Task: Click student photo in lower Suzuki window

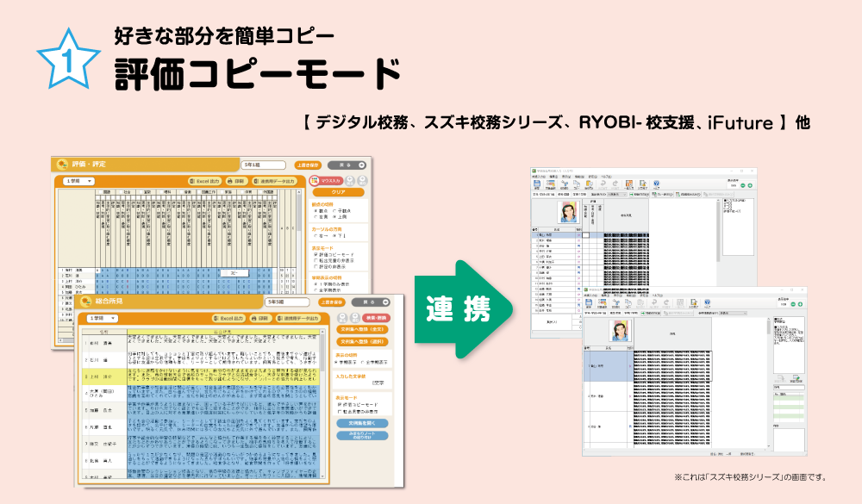Action: click(x=621, y=332)
